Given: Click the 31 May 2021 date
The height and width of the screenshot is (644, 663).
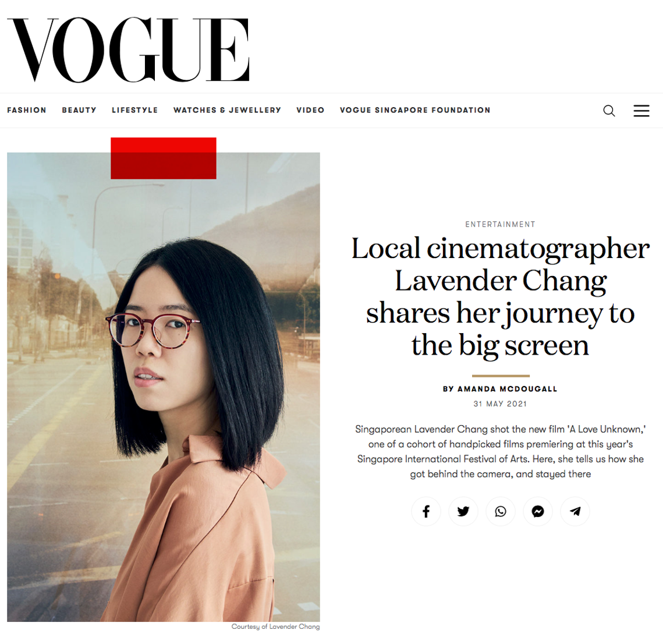Looking at the screenshot, I should [500, 404].
